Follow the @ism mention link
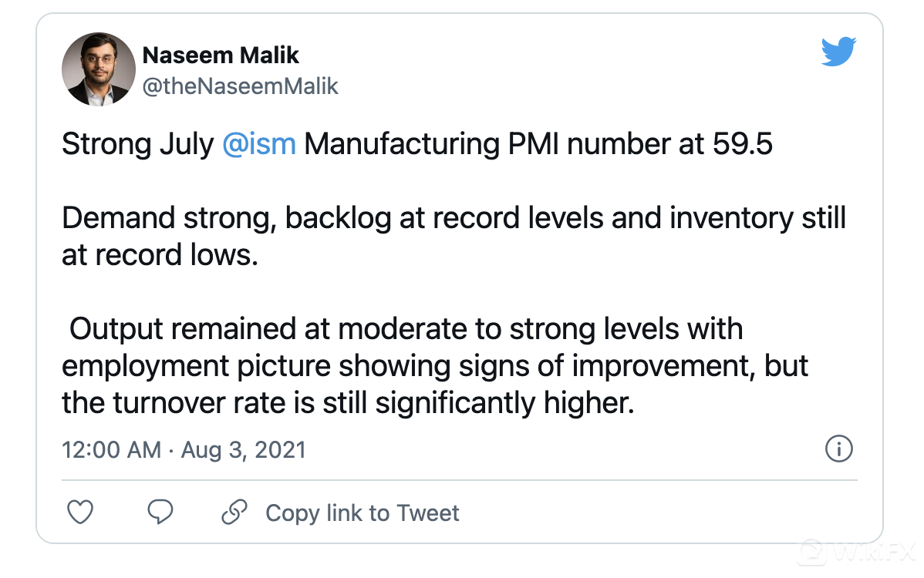Viewport: 924px width, 578px height. (259, 144)
